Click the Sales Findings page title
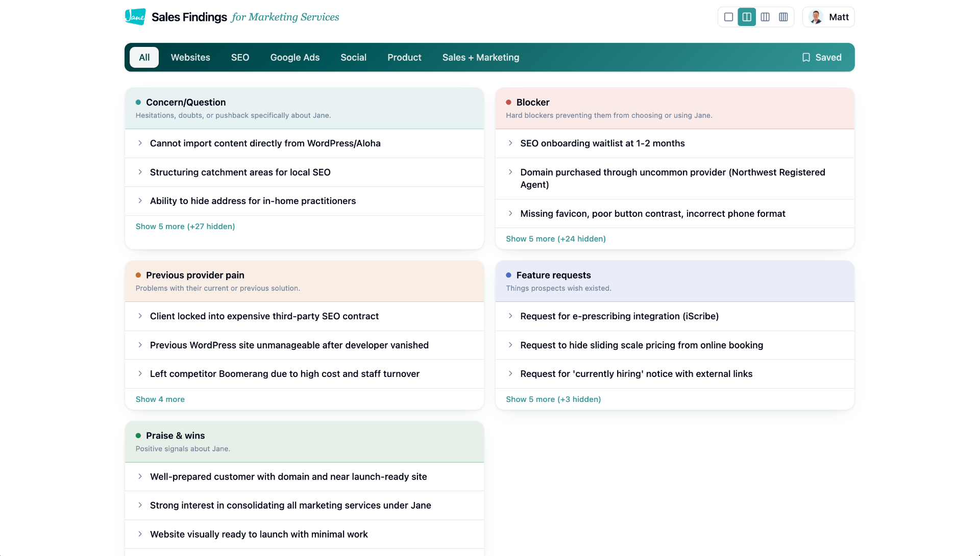Image resolution: width=980 pixels, height=556 pixels. point(189,17)
